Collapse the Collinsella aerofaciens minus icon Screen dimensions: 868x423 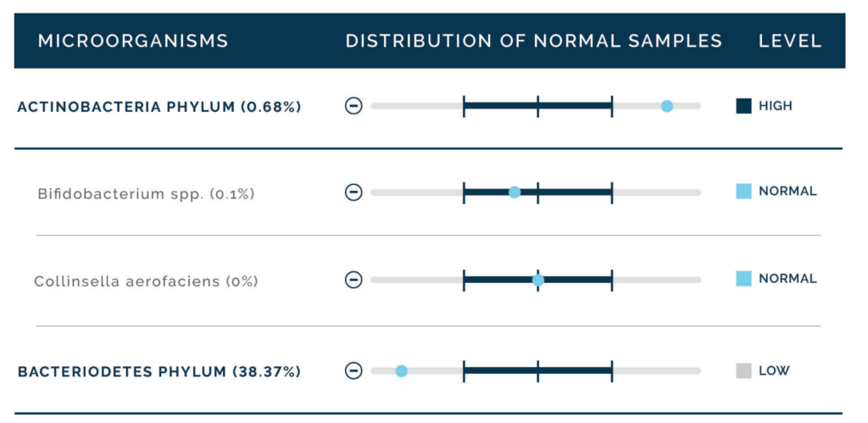353,280
